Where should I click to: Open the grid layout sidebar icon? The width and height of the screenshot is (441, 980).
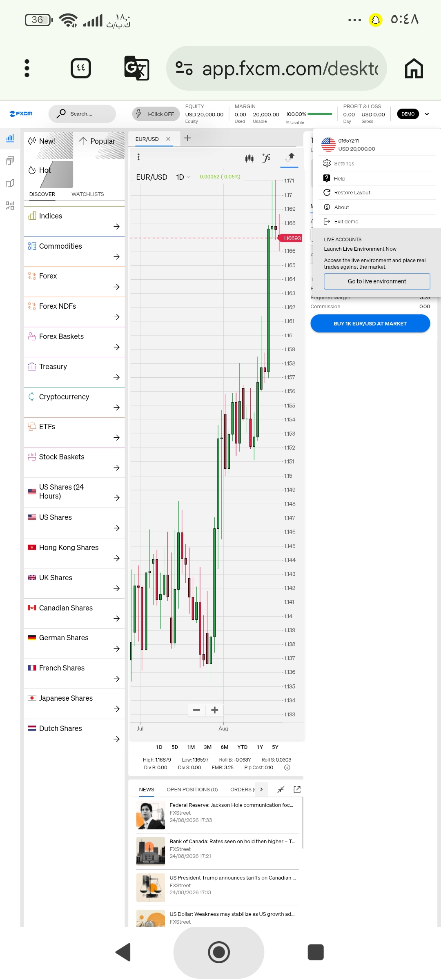(x=10, y=205)
